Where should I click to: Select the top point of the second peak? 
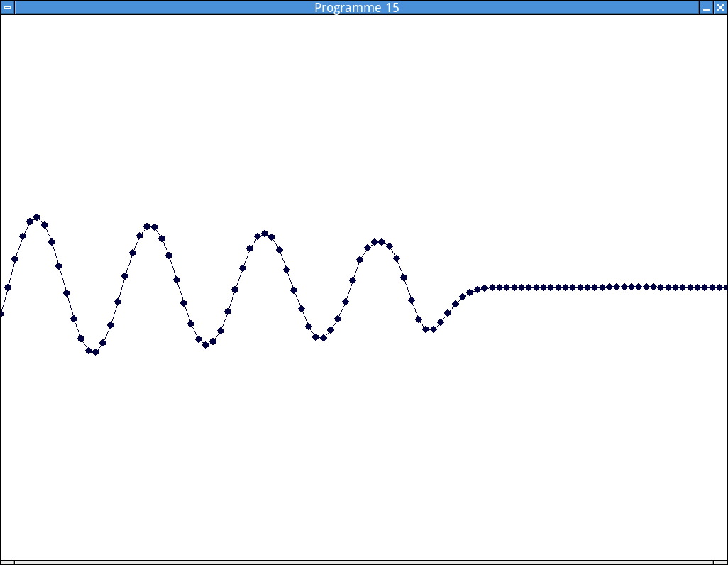tap(147, 226)
